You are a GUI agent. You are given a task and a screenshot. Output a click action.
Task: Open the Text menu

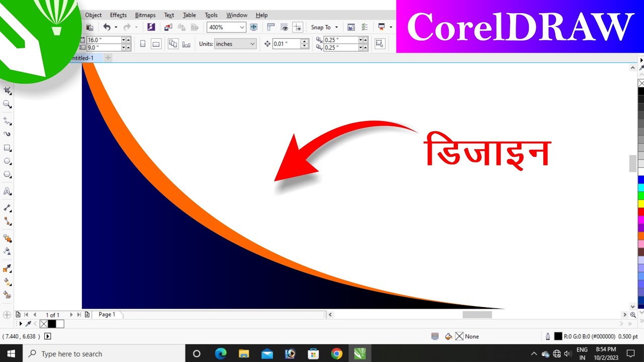pyautogui.click(x=169, y=15)
